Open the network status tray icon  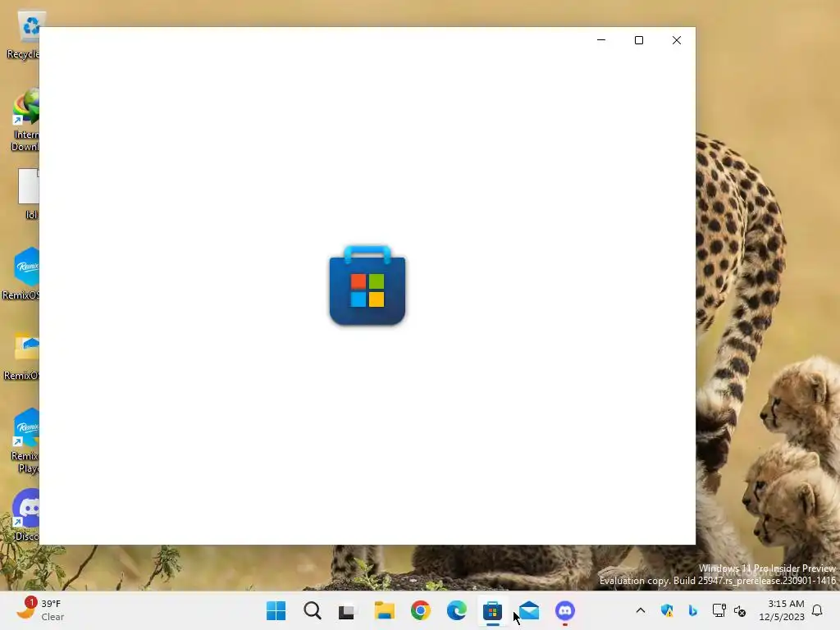pyautogui.click(x=719, y=610)
